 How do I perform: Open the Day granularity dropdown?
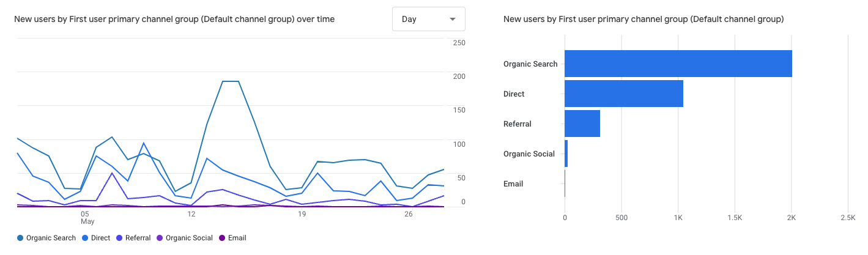(x=428, y=20)
